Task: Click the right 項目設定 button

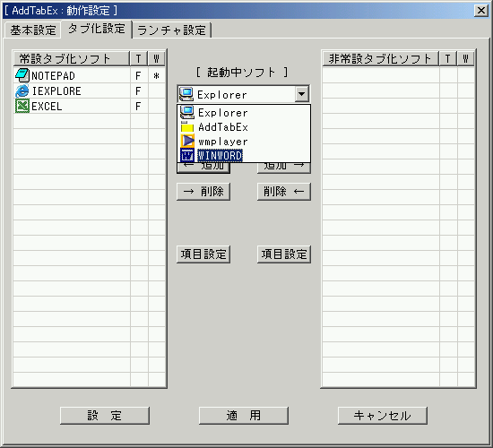Action: (284, 254)
